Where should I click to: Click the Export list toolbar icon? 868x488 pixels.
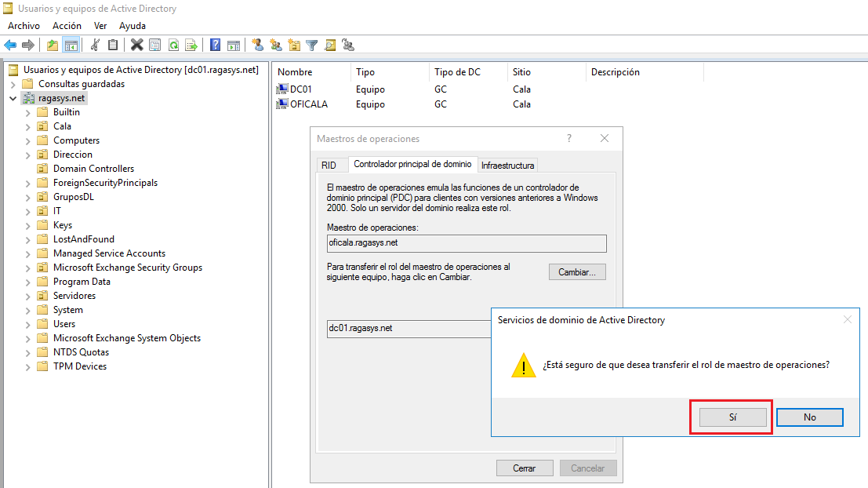click(x=191, y=45)
